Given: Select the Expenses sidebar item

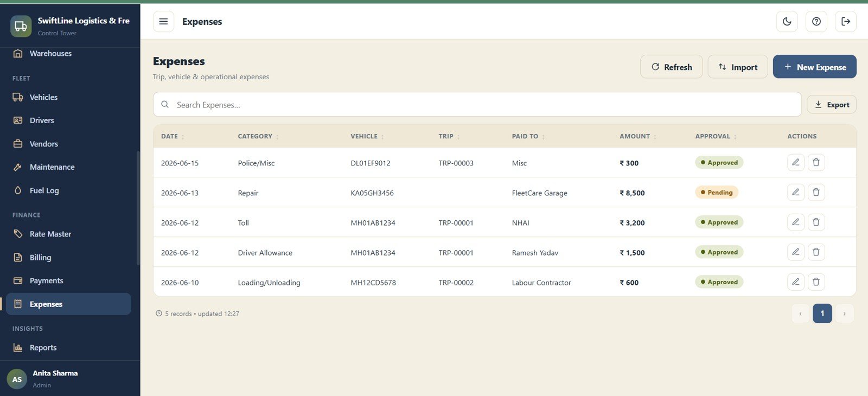Looking at the screenshot, I should tap(68, 304).
